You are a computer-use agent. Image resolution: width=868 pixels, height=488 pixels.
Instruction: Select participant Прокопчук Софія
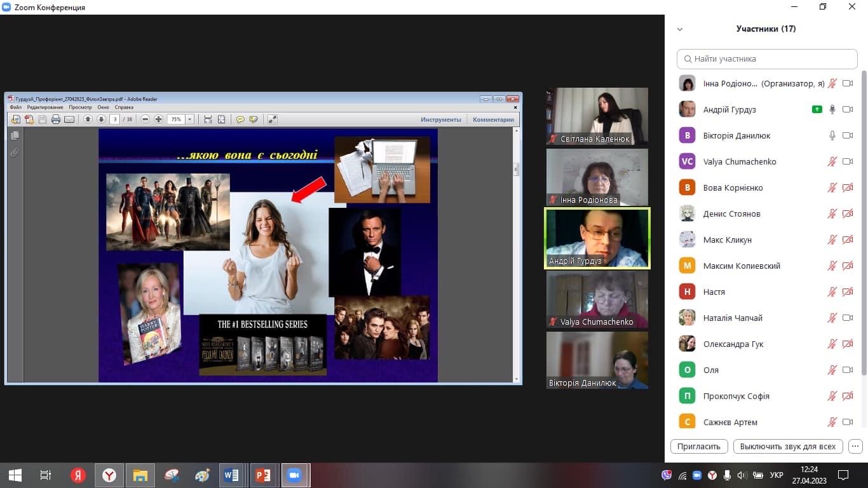click(x=766, y=396)
